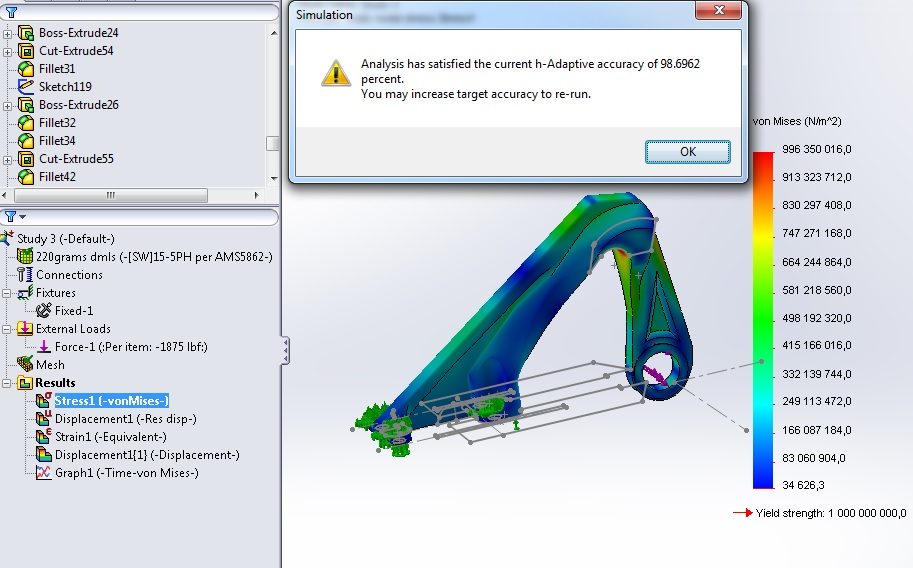Click the von Mises color legend bar

coord(763,320)
